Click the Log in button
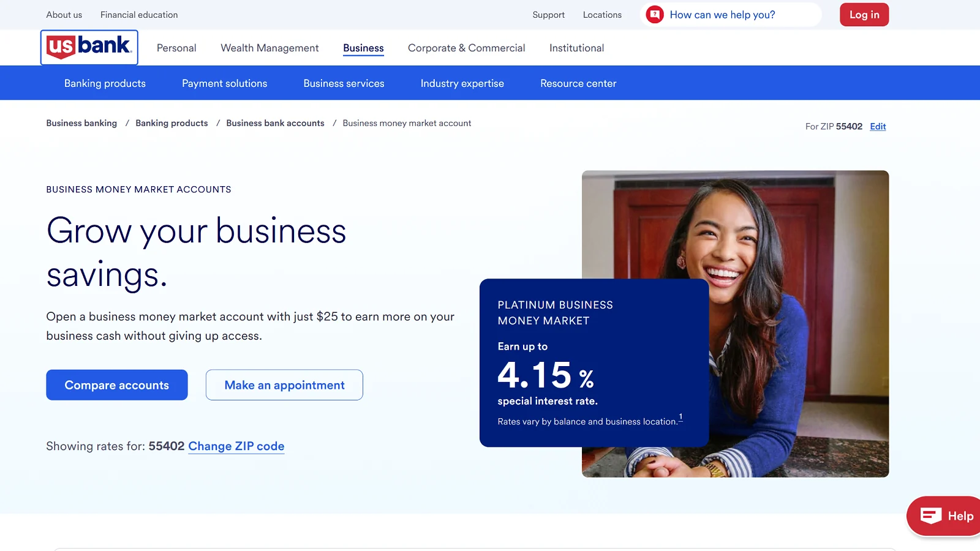The width and height of the screenshot is (980, 551). click(864, 15)
